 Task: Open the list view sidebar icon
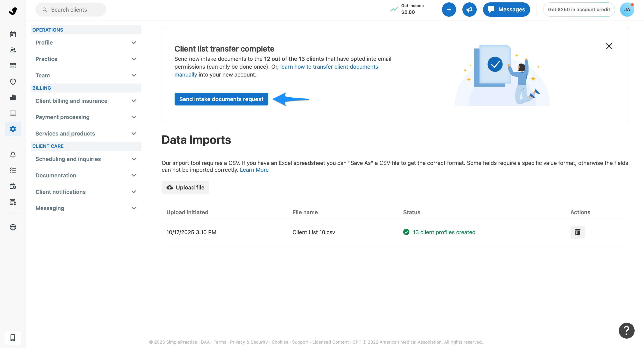13,113
